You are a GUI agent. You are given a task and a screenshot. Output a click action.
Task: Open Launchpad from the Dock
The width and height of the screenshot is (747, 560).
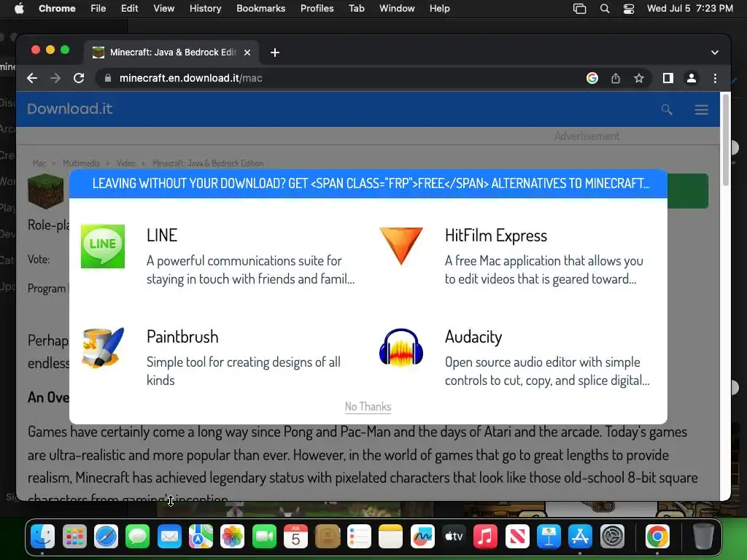(x=74, y=537)
